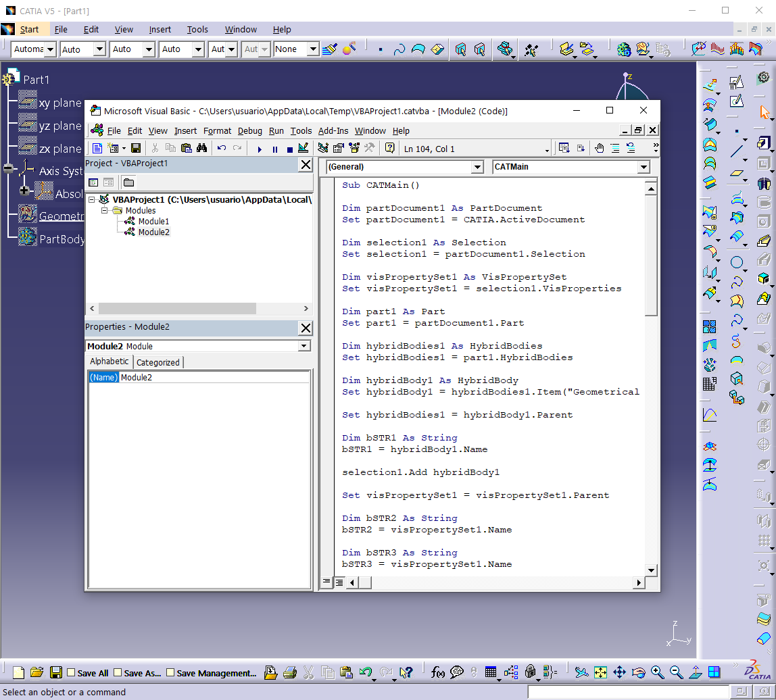The width and height of the screenshot is (776, 700).
Task: Click the circle tool icon in right toolbar
Action: [x=737, y=263]
